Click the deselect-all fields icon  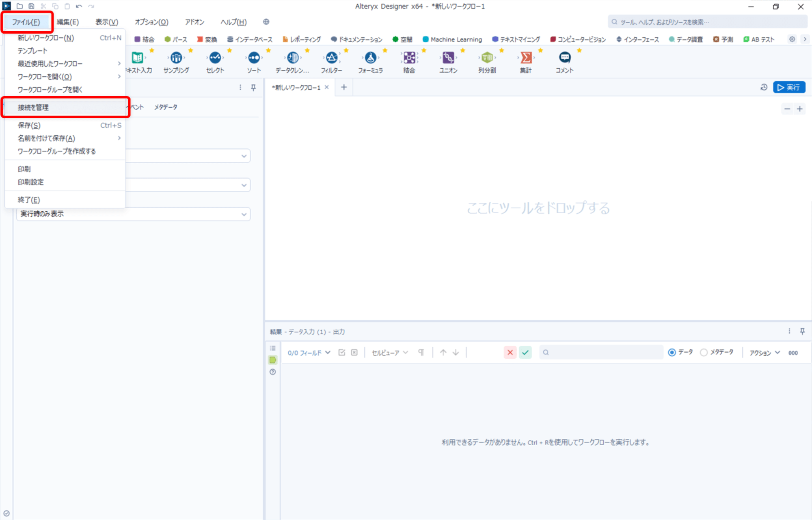(x=354, y=353)
